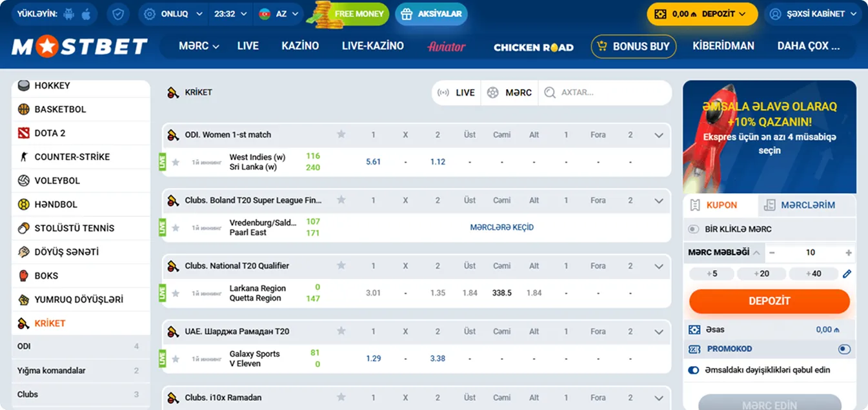
Task: Disable Əmsaldakı dəyişiklikləri qəbul edin toggle
Action: [694, 370]
